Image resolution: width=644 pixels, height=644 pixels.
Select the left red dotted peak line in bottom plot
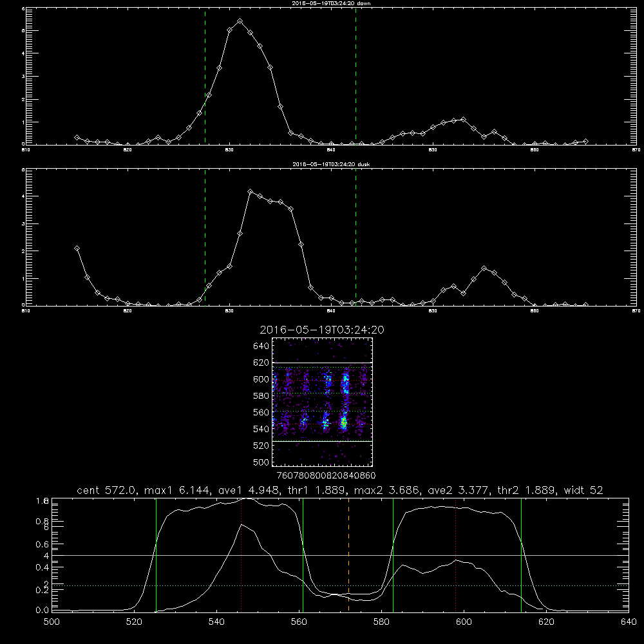click(241, 554)
